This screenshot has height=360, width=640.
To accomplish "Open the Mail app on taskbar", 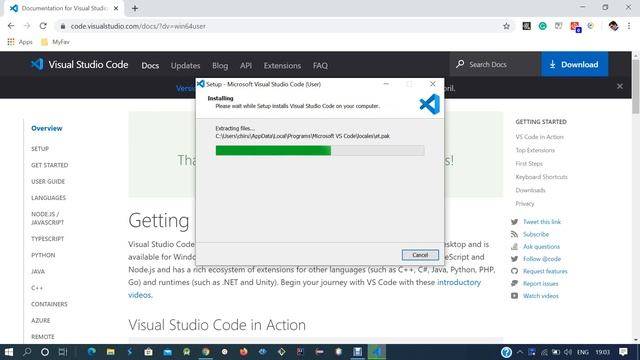I will click(x=168, y=352).
